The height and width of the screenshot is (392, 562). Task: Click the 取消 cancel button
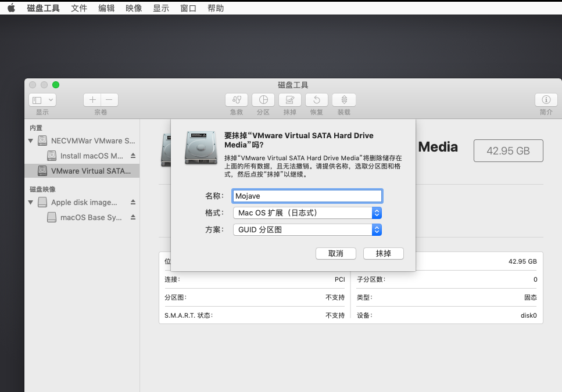click(336, 253)
